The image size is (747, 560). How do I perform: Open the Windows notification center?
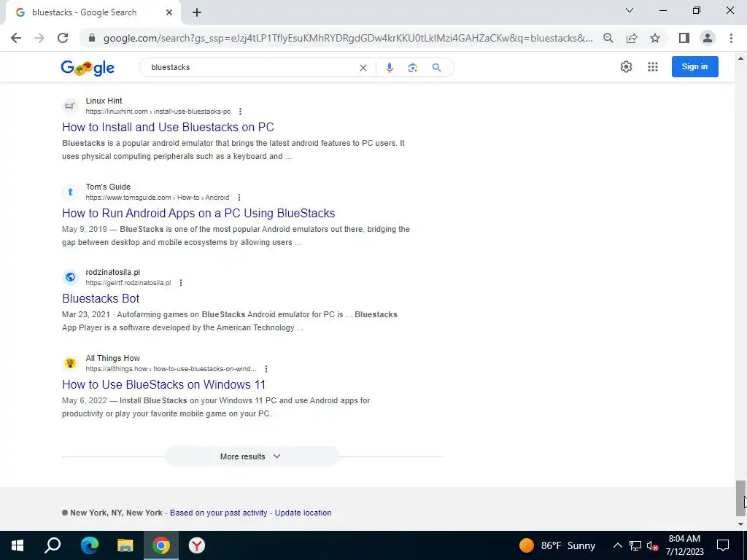click(723, 545)
